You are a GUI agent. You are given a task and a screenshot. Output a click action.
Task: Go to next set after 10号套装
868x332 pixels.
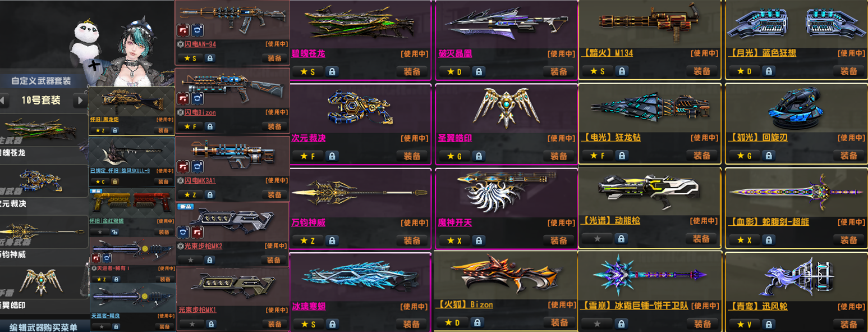81,101
